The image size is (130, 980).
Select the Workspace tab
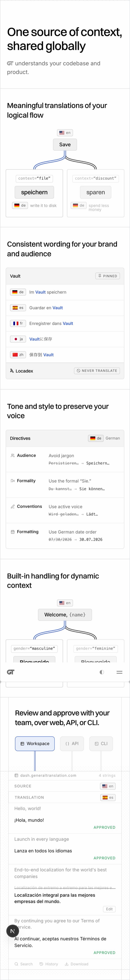pos(35,743)
